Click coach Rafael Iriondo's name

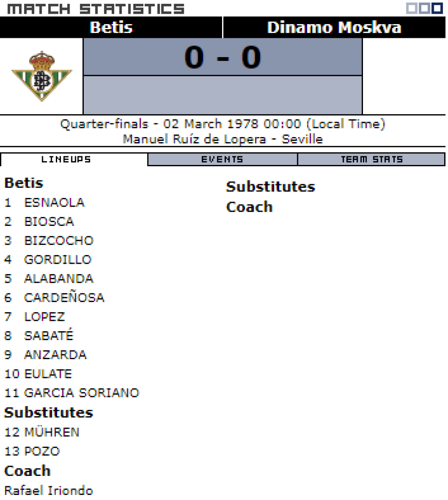tap(48, 490)
